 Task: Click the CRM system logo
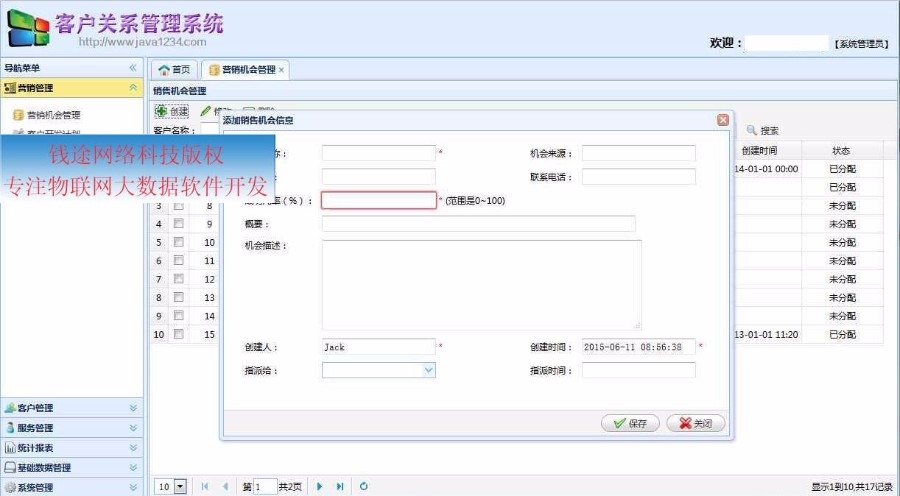[28, 28]
